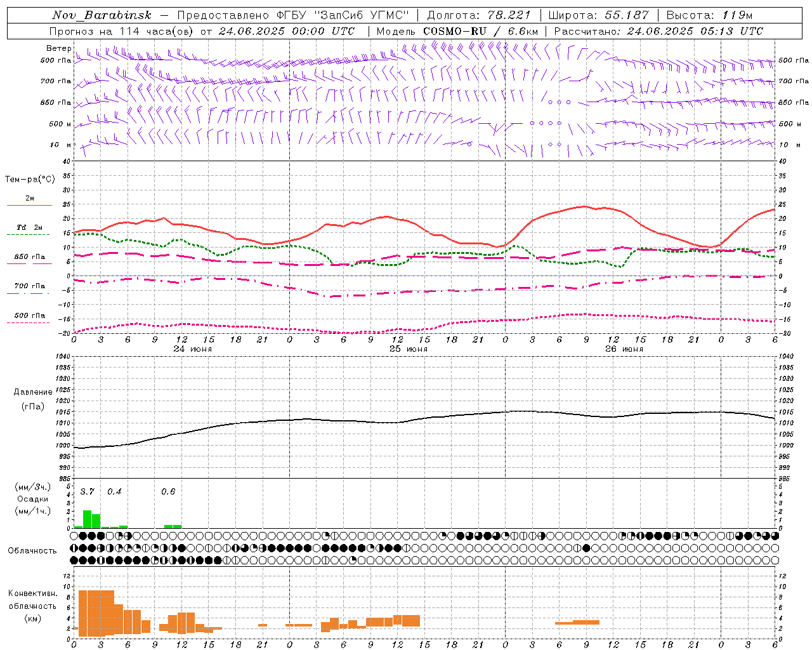Select 'Модель COSMO-RU / 6.6км' model label

click(x=457, y=31)
